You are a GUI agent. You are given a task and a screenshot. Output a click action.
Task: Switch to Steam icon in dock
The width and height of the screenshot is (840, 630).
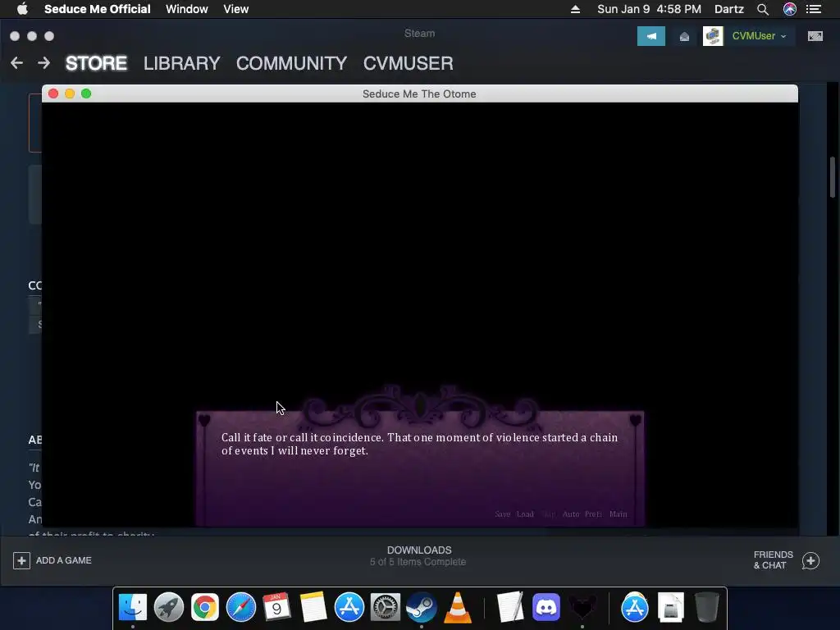click(421, 608)
